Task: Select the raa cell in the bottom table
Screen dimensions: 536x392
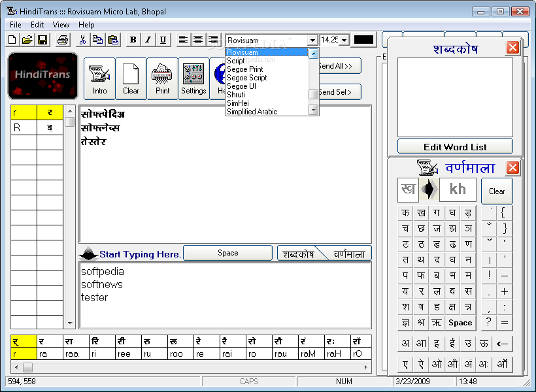Action: (x=76, y=353)
